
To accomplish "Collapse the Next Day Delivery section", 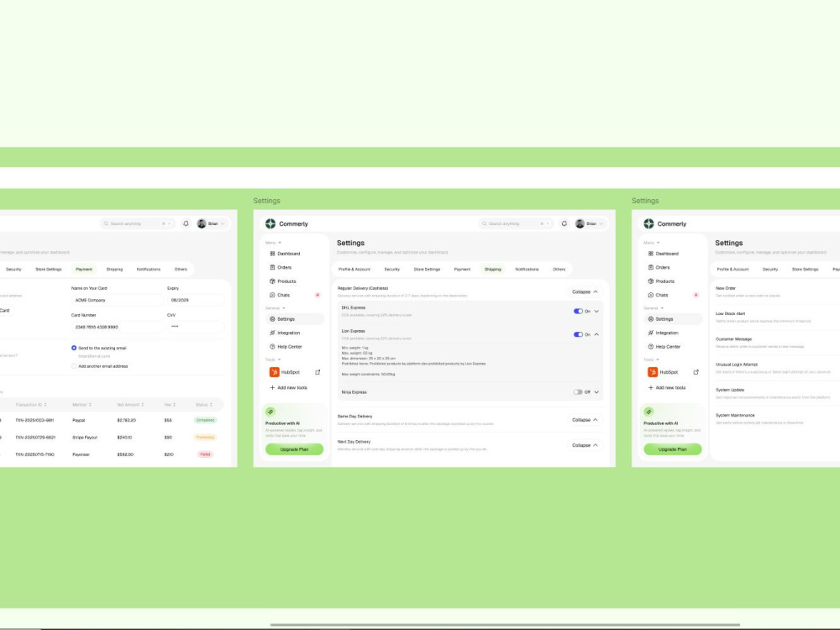I will [x=585, y=445].
